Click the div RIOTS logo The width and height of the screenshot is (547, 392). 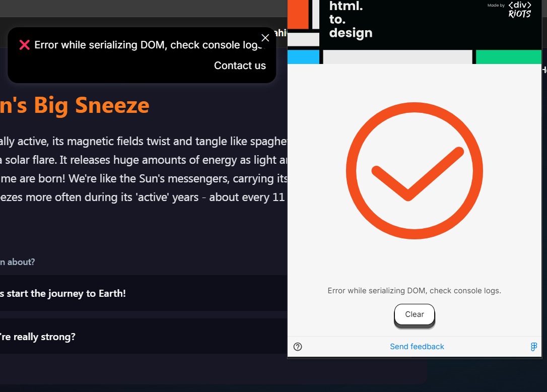[x=519, y=10]
